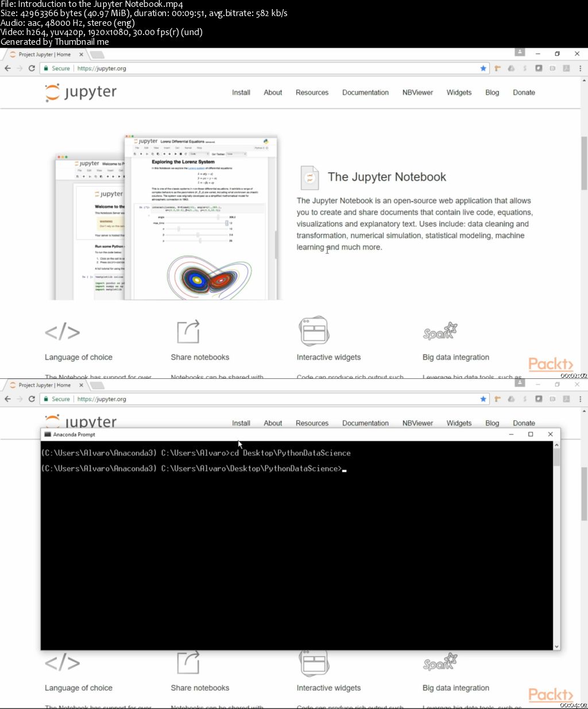This screenshot has width=588, height=709.
Task: Reload the page in upper browser window
Action: click(32, 68)
